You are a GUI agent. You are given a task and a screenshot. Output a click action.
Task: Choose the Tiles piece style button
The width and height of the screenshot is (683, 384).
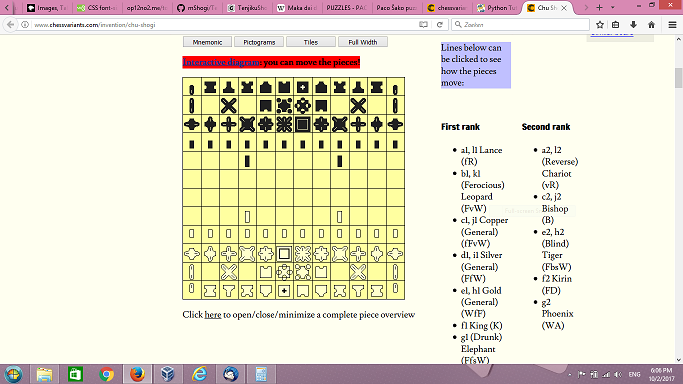pyautogui.click(x=311, y=42)
